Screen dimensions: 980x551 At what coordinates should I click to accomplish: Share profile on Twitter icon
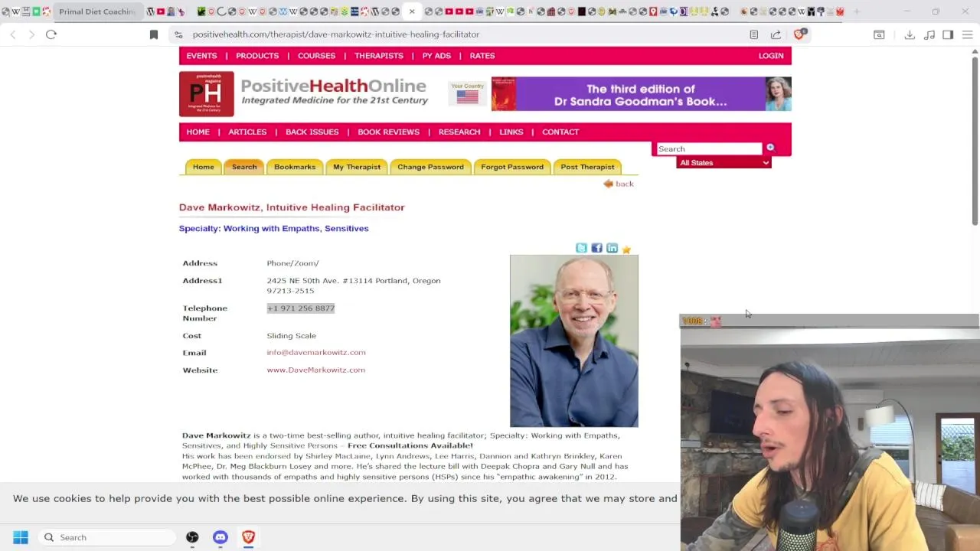[x=581, y=248]
